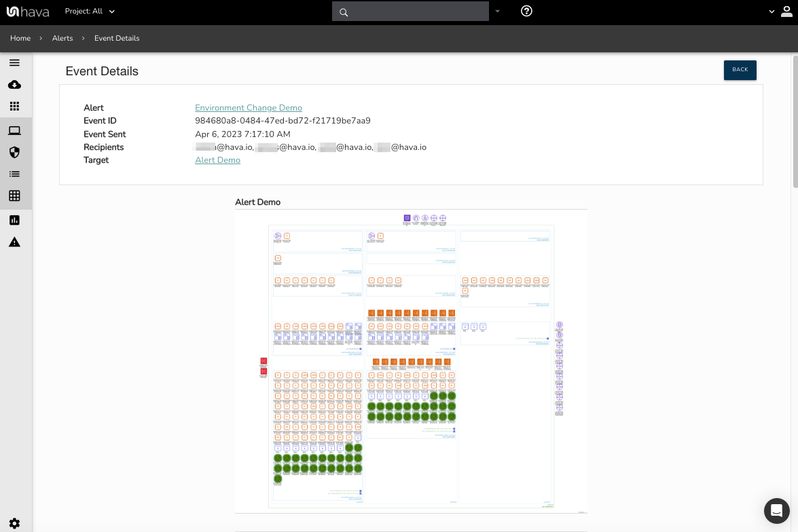This screenshot has width=798, height=532.
Task: Follow the Alert Demo target link
Action: click(x=217, y=159)
